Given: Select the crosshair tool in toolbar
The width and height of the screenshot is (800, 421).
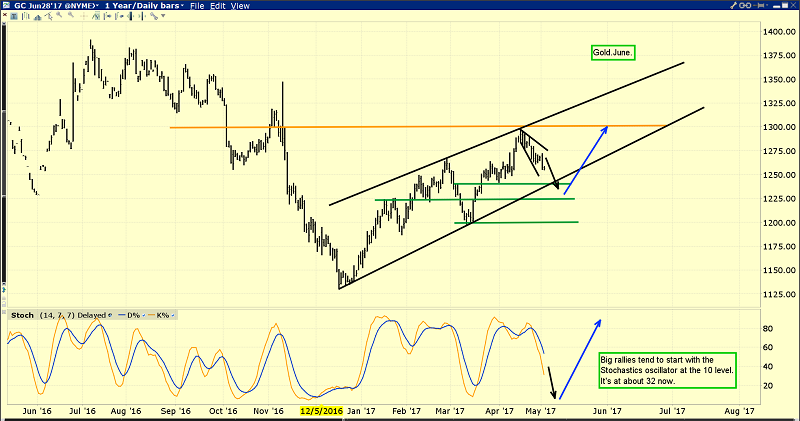Looking at the screenshot, I should coord(84,16).
